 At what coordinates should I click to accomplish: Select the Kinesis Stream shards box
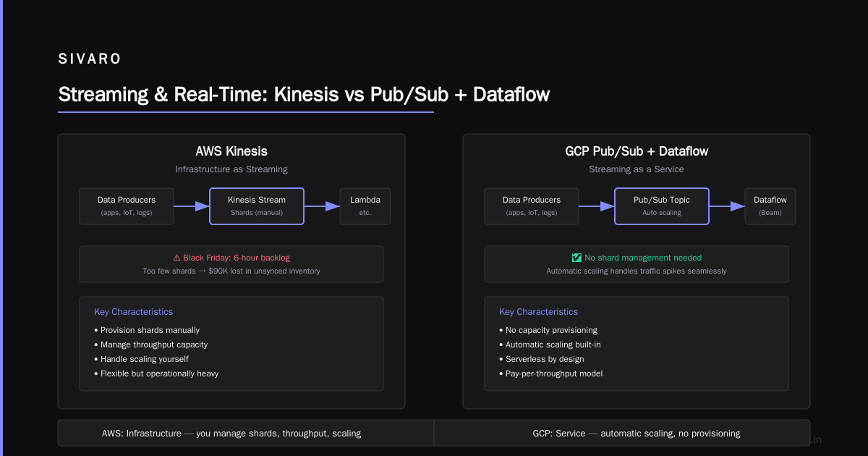[257, 206]
